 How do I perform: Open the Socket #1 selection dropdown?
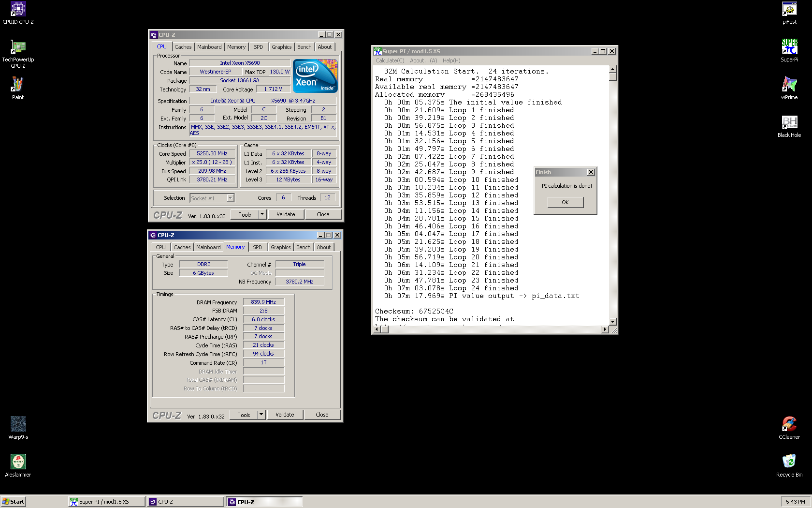coord(230,198)
